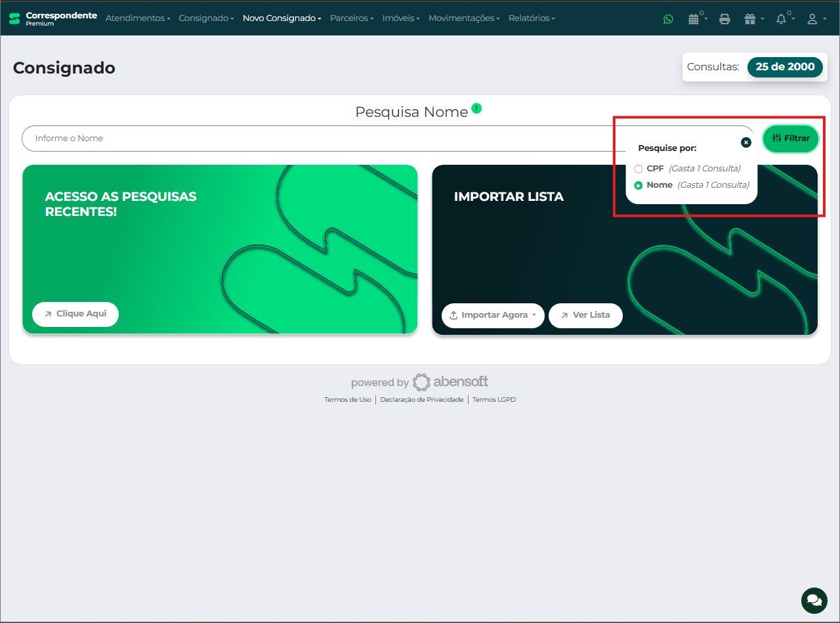Image resolution: width=840 pixels, height=623 pixels.
Task: Open the user profile icon menu
Action: pos(814,19)
